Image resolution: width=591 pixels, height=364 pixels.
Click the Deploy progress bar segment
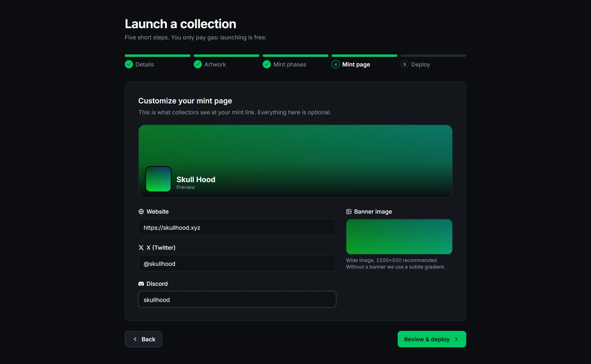[x=433, y=56]
